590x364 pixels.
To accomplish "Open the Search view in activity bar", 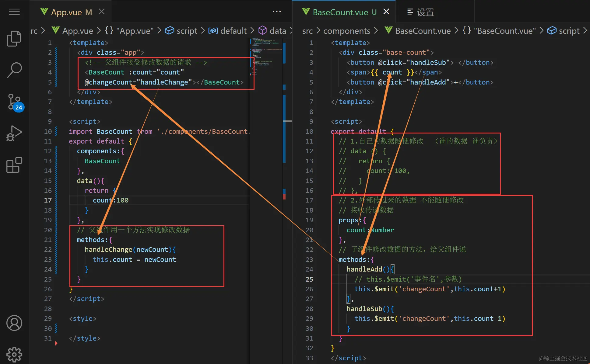I will pyautogui.click(x=14, y=70).
